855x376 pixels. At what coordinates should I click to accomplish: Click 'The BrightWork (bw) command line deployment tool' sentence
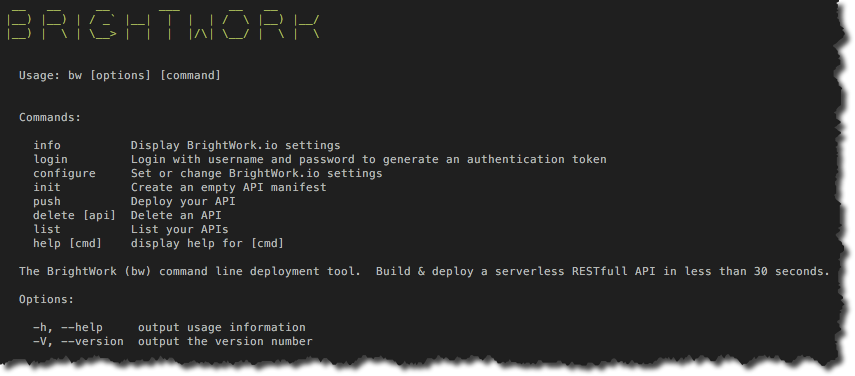(190, 271)
